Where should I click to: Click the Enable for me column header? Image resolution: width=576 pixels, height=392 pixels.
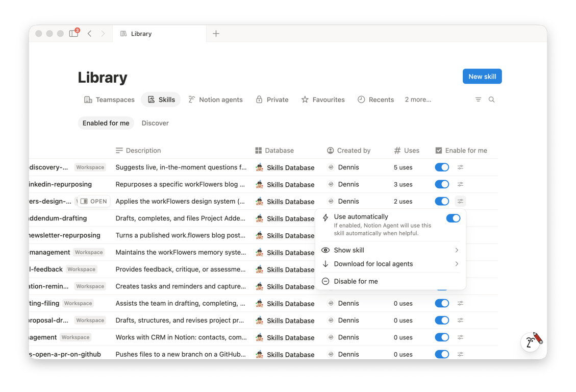coord(461,150)
